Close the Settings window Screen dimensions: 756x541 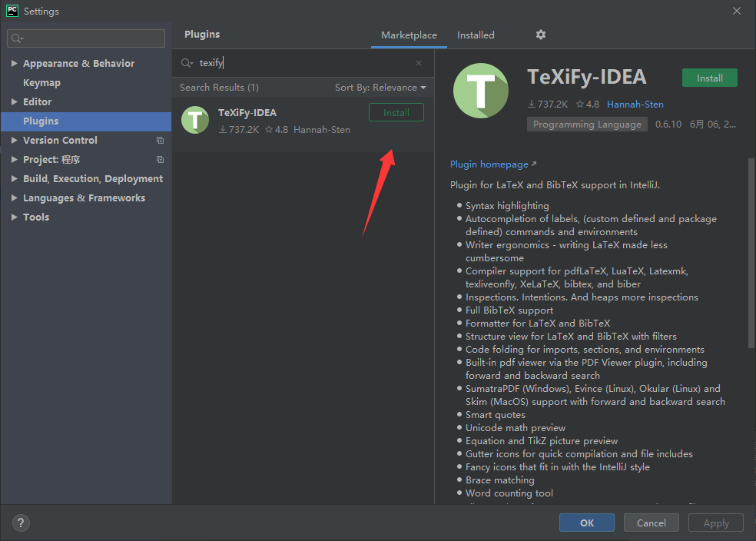(x=737, y=11)
